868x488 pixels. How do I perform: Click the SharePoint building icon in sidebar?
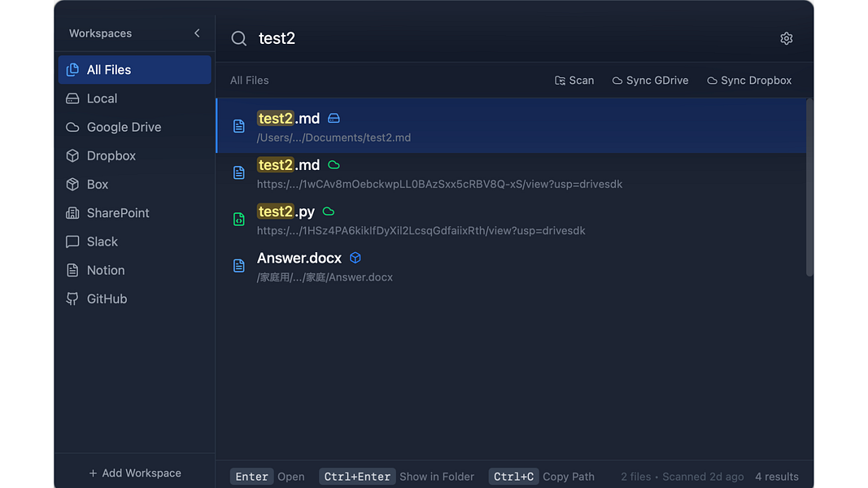[73, 213]
